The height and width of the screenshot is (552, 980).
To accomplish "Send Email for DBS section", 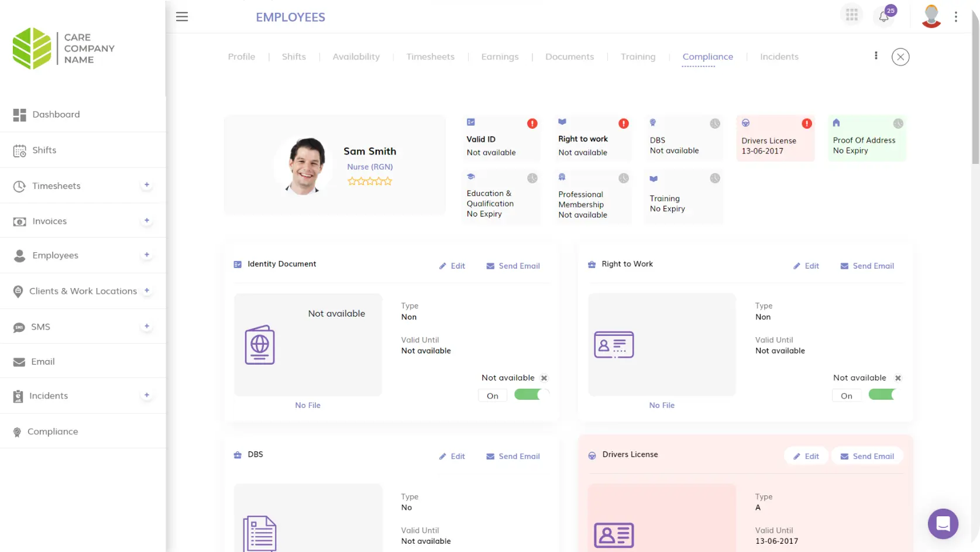I will pyautogui.click(x=513, y=456).
